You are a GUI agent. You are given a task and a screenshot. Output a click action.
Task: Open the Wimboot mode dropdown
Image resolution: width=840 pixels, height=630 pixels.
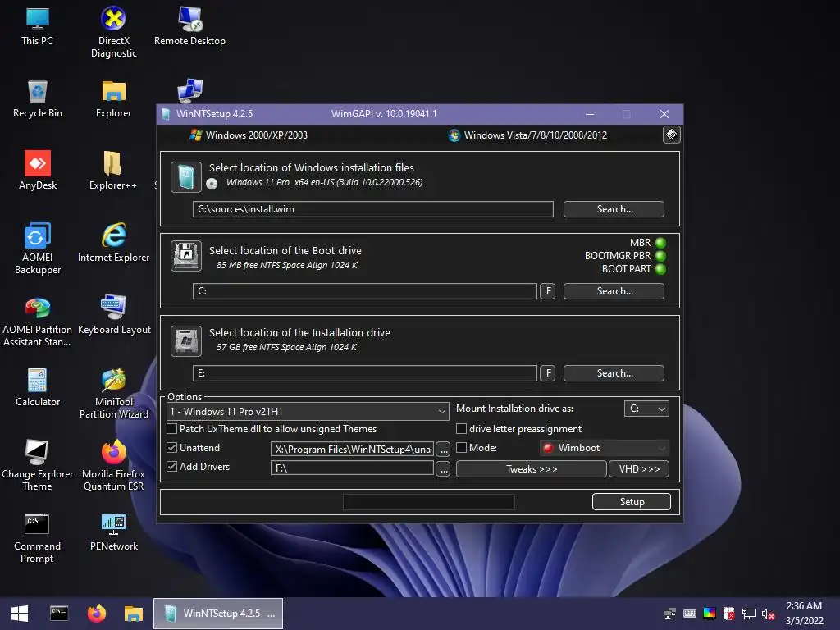coord(605,448)
